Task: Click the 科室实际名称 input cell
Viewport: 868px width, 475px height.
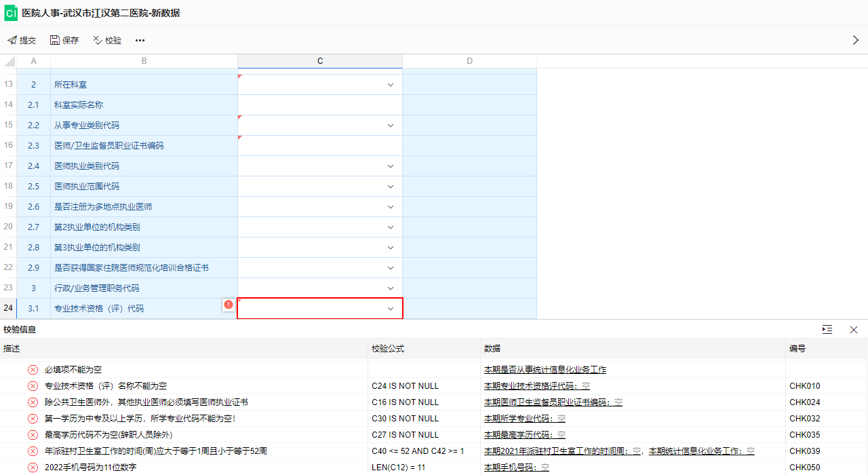Action: click(x=319, y=105)
